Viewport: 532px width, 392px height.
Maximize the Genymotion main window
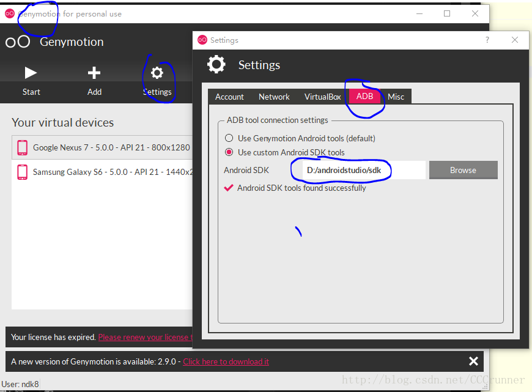point(447,13)
